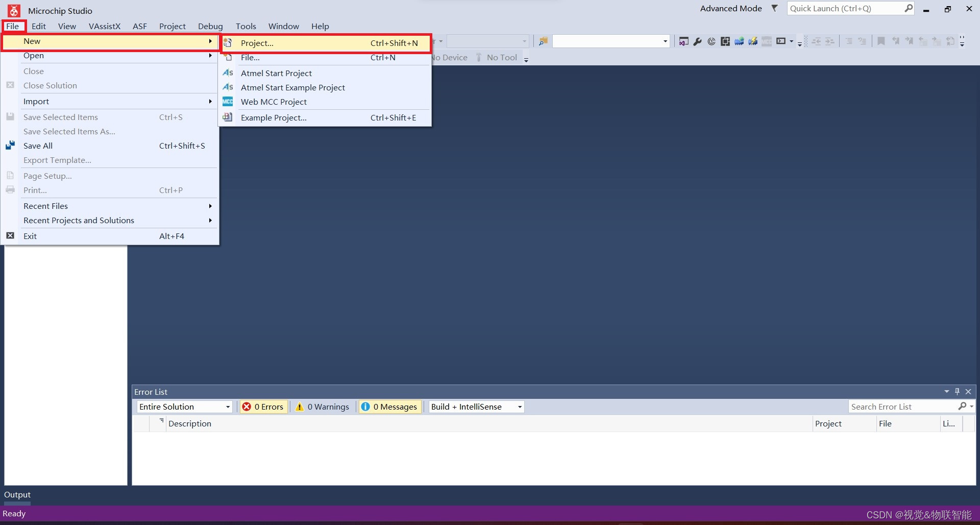This screenshot has width=980, height=525.
Task: Open the Edit menu
Action: [x=39, y=26]
